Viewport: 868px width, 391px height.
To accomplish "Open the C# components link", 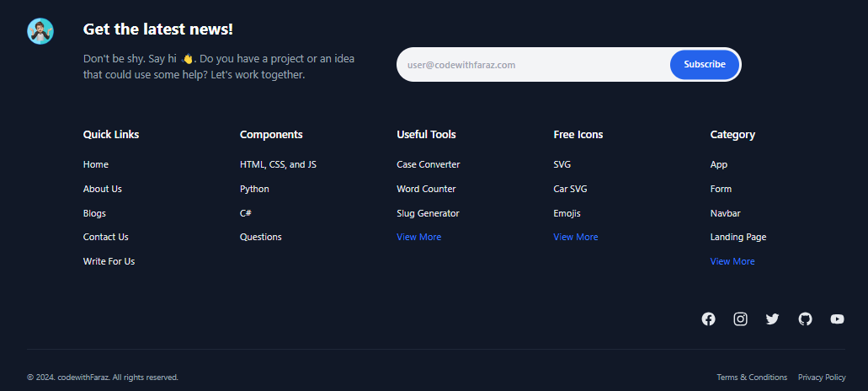I will [246, 213].
